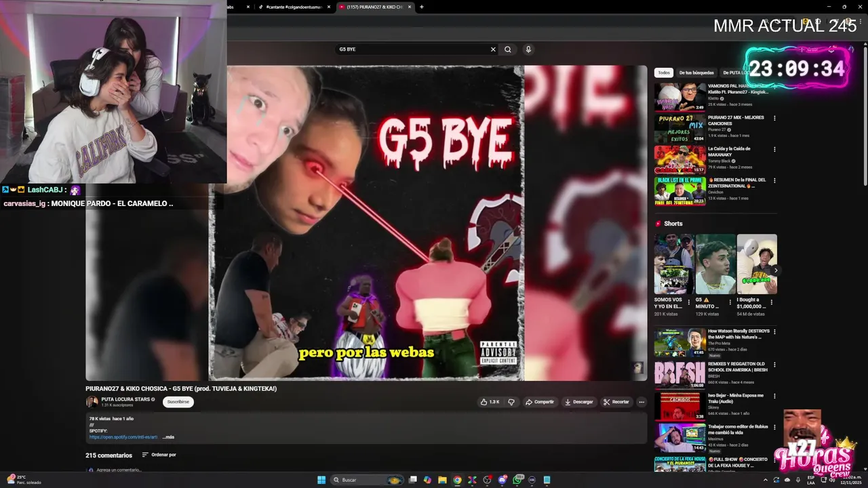Open I Bought a $1,000,000 short

pyautogui.click(x=757, y=264)
